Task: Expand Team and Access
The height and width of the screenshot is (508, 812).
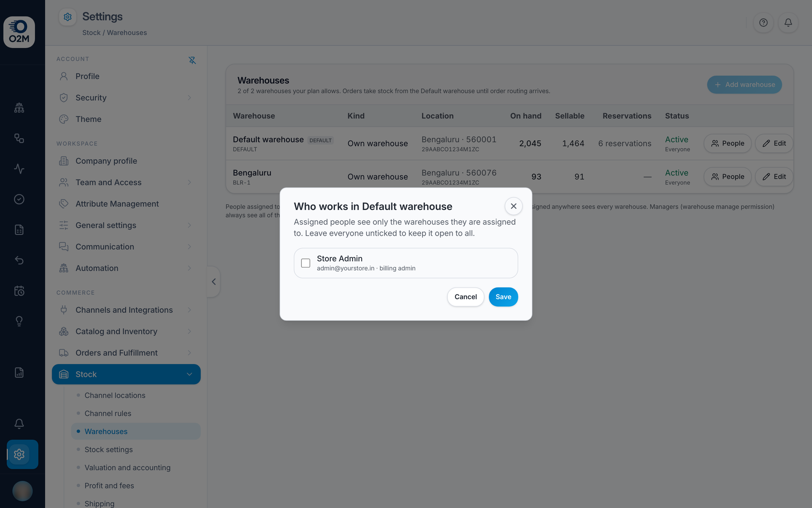Action: click(126, 182)
